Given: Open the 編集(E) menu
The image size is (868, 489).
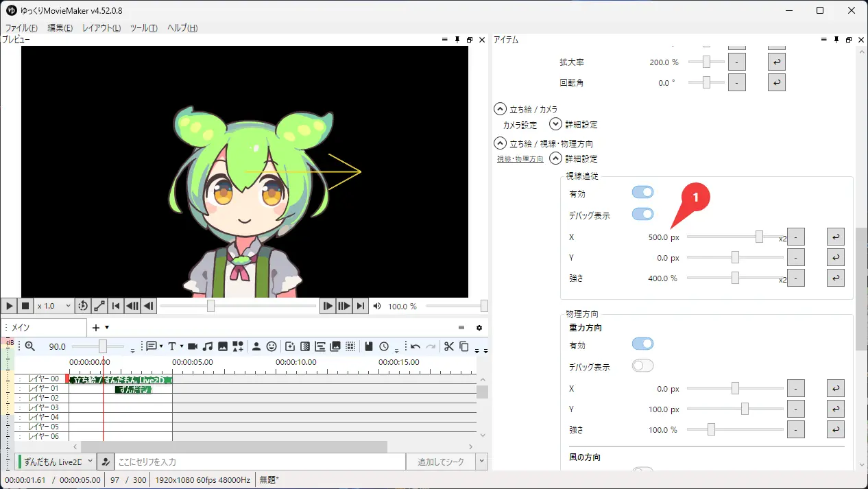Looking at the screenshot, I should [x=60, y=28].
